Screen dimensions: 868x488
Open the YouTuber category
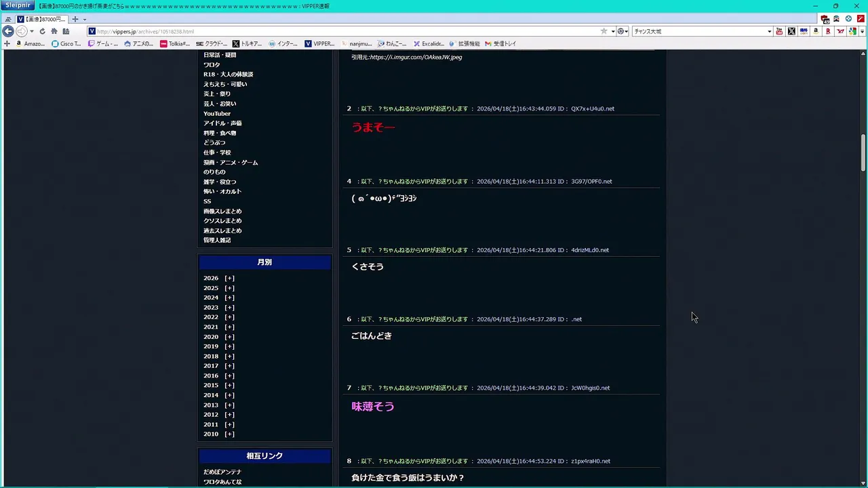(217, 114)
